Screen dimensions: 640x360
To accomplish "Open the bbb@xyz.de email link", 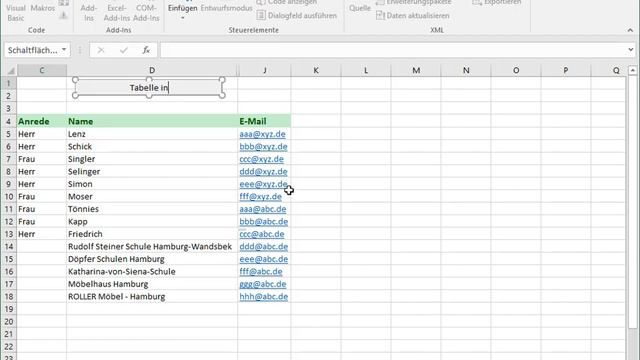I will (x=263, y=147).
